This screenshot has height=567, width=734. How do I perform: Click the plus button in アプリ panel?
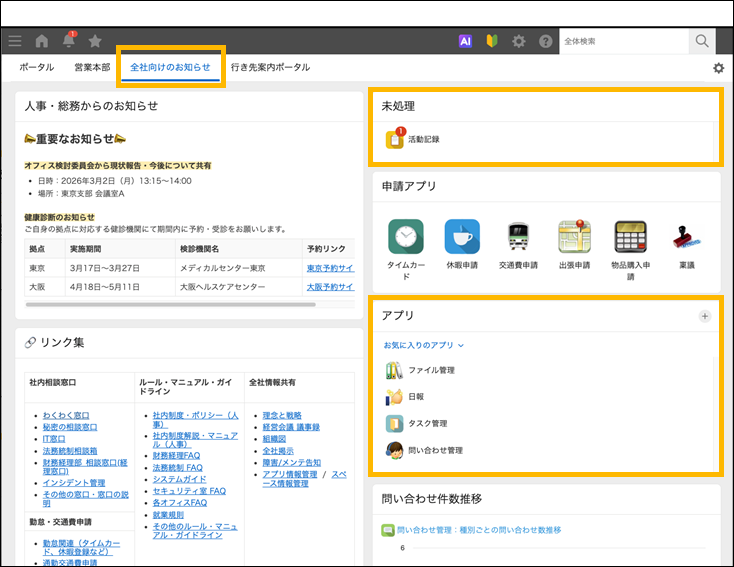(704, 316)
